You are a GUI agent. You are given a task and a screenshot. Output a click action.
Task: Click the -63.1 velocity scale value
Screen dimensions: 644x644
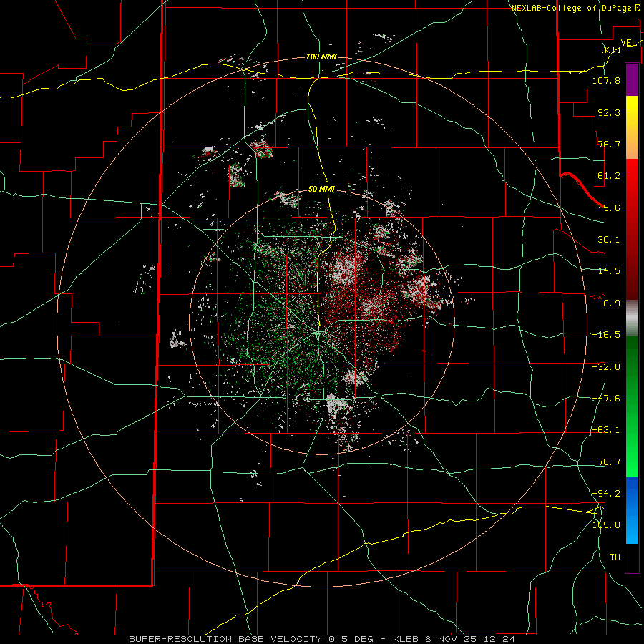tap(606, 430)
